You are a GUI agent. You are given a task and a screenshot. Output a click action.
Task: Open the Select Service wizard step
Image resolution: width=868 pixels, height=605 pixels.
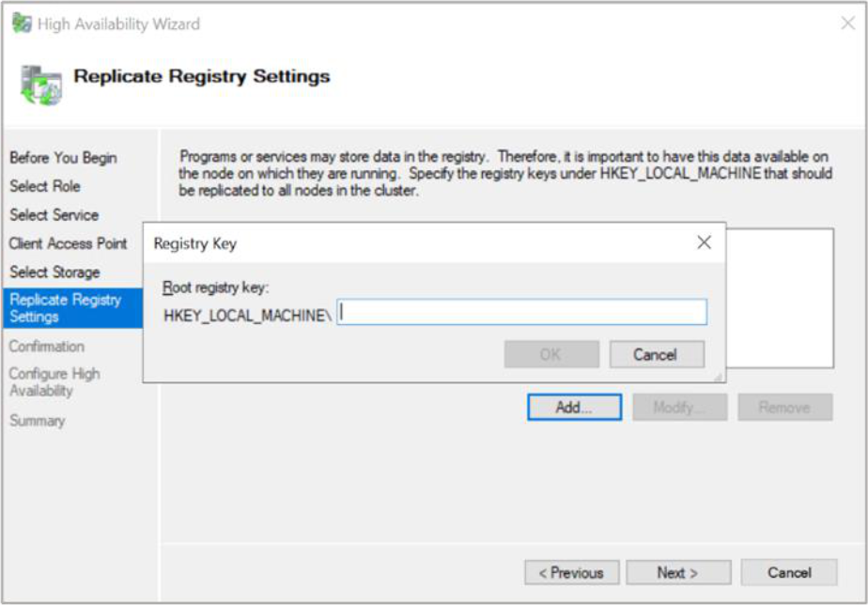54,215
